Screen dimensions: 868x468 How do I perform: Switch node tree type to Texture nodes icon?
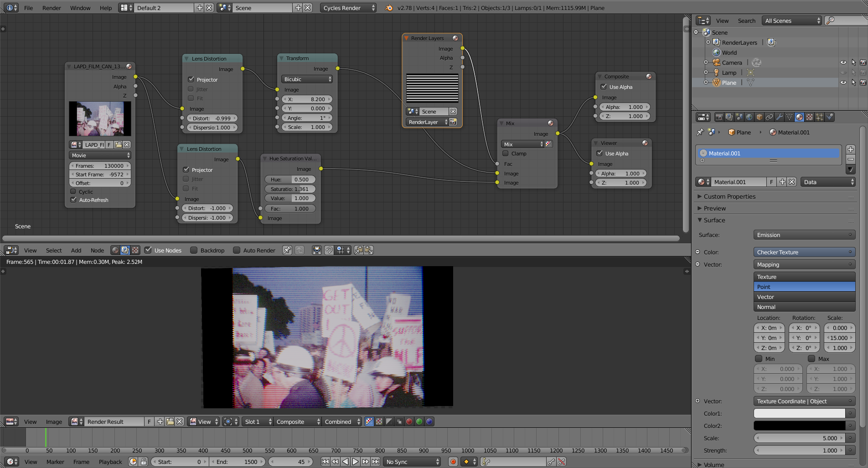[x=135, y=250]
